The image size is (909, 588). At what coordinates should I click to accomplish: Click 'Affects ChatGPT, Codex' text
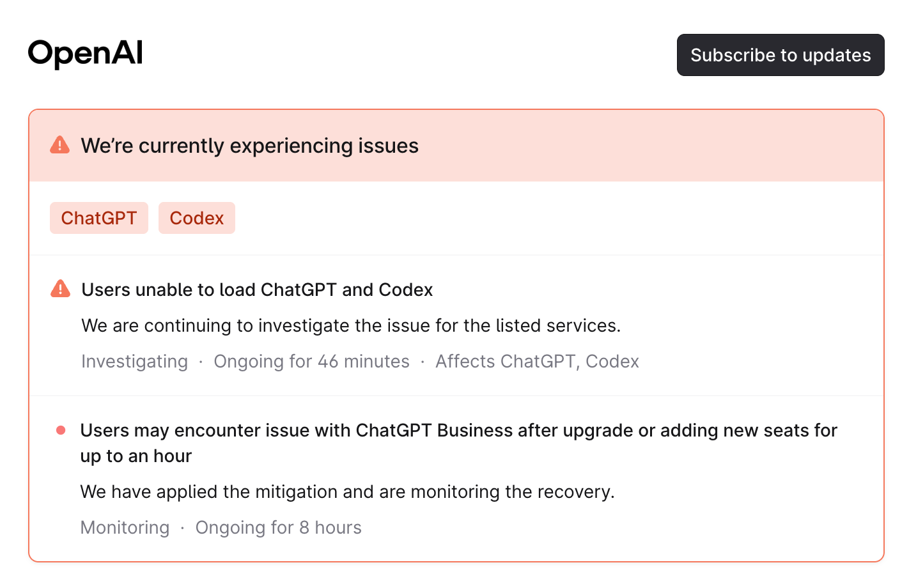(537, 361)
